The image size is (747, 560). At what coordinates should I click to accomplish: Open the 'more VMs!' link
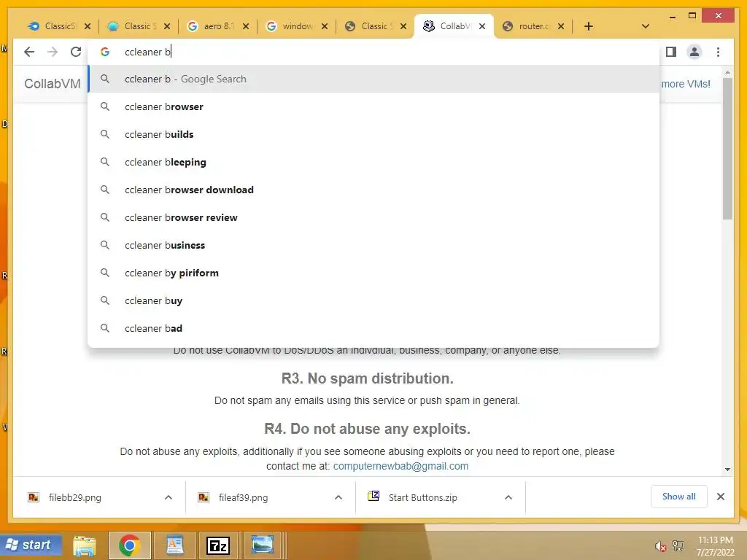click(686, 84)
